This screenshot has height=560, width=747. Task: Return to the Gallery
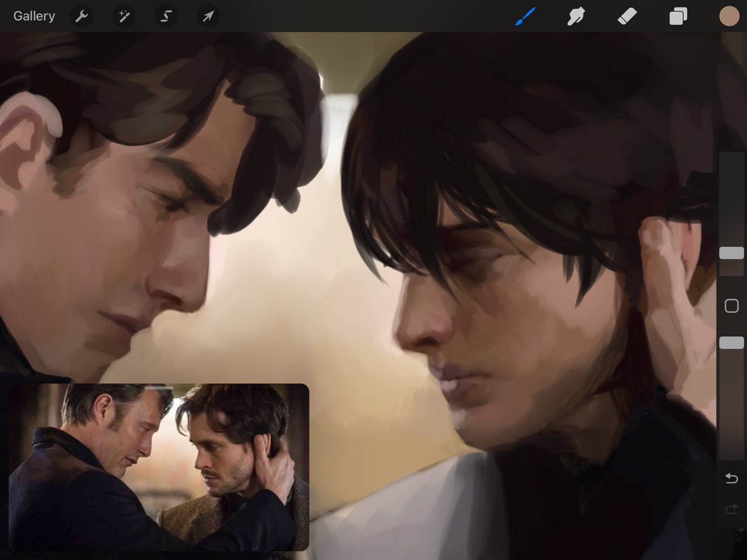(x=34, y=16)
